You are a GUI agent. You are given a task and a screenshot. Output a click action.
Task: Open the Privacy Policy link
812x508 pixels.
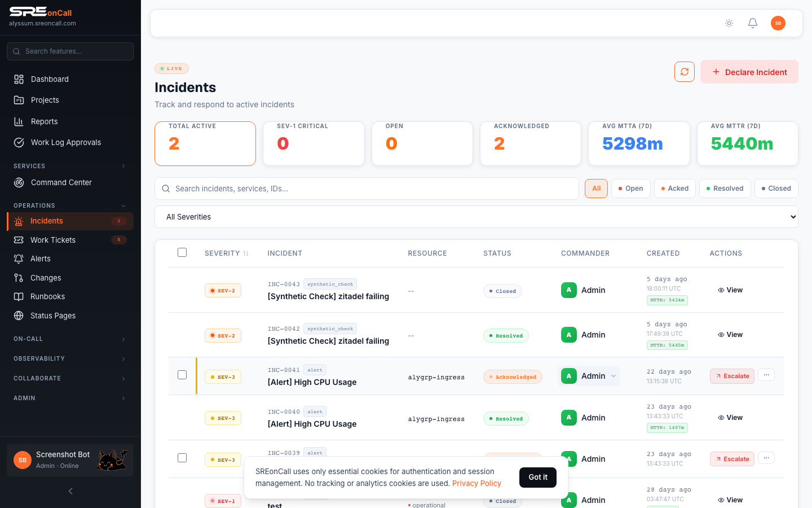point(476,483)
